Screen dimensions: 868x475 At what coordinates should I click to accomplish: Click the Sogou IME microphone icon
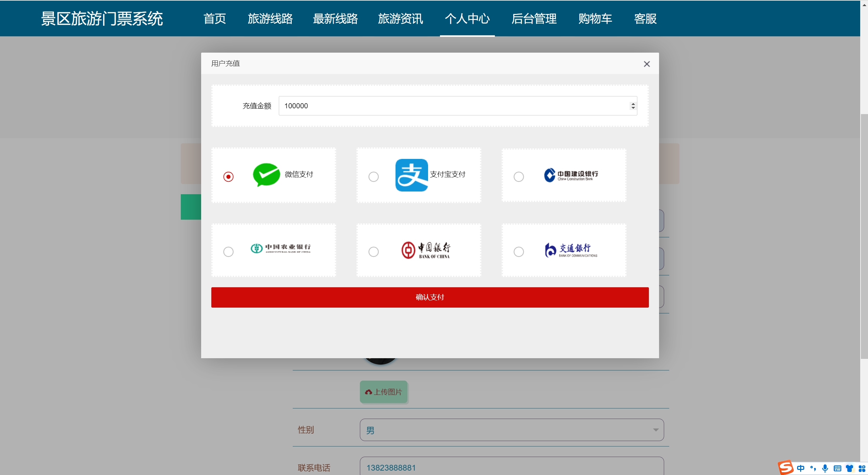tap(825, 468)
